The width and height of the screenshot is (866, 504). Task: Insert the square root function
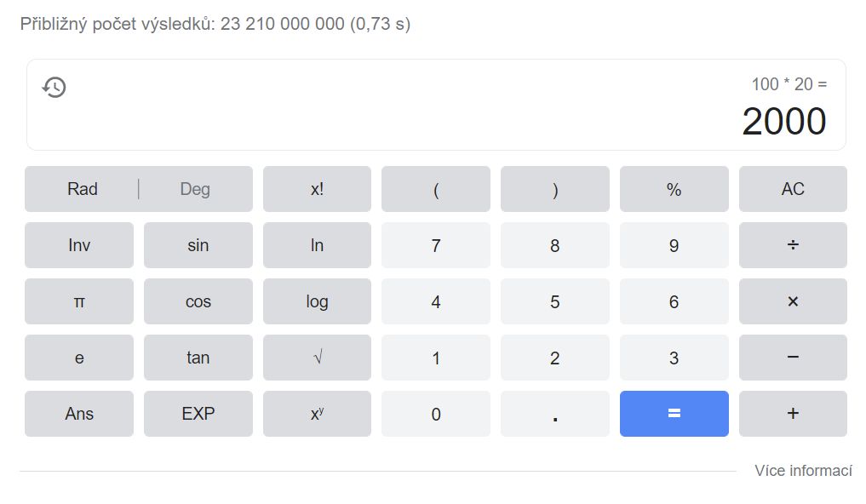[317, 358]
